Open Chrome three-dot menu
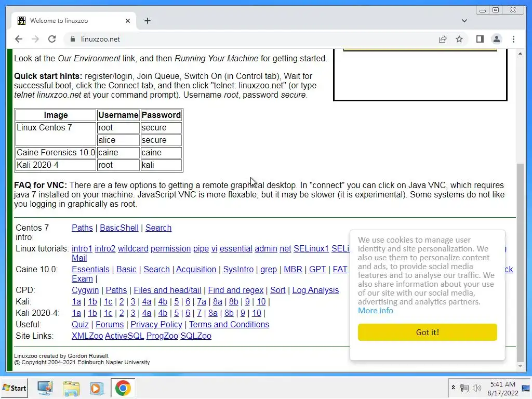This screenshot has height=399, width=532. tap(513, 39)
